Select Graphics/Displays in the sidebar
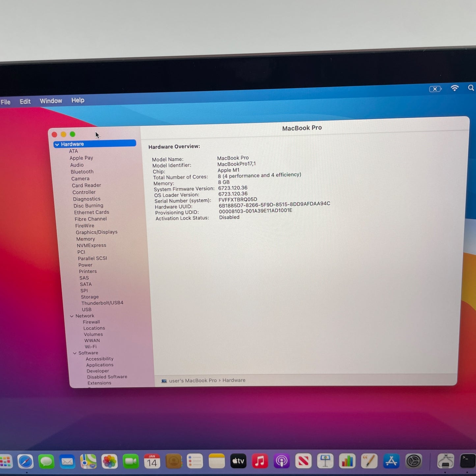Viewport: 476px width, 476px height. (97, 232)
